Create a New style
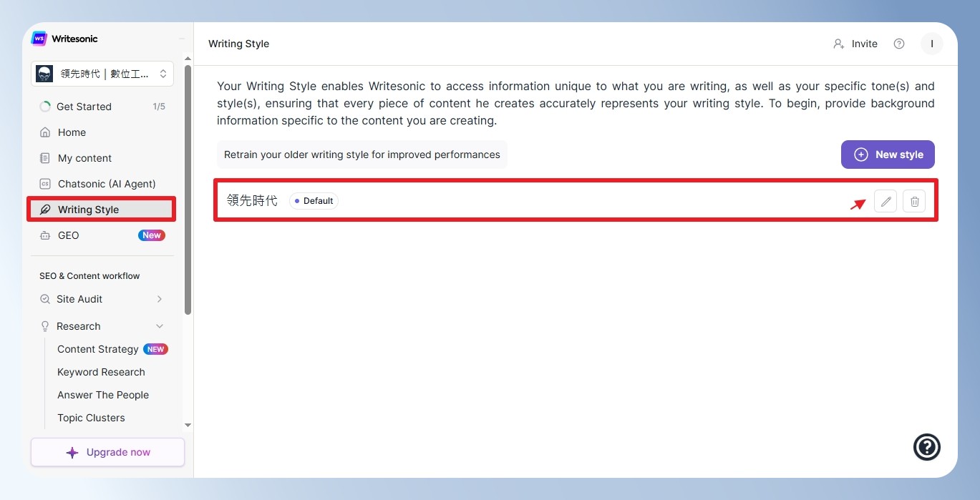The image size is (980, 500). [x=888, y=155]
